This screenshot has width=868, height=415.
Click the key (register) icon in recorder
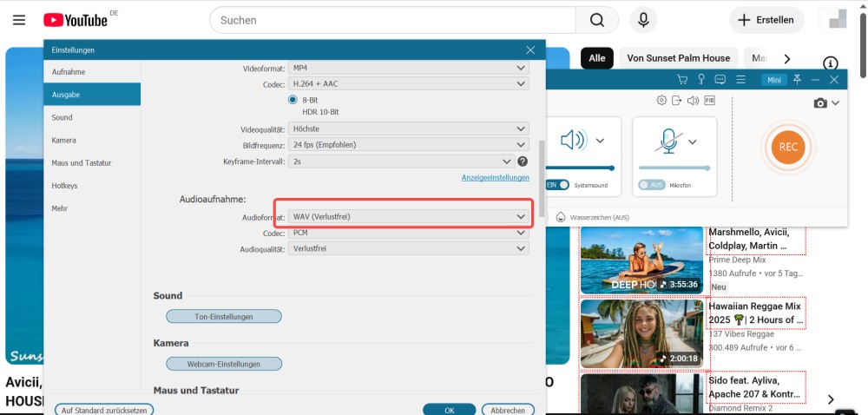pyautogui.click(x=700, y=80)
